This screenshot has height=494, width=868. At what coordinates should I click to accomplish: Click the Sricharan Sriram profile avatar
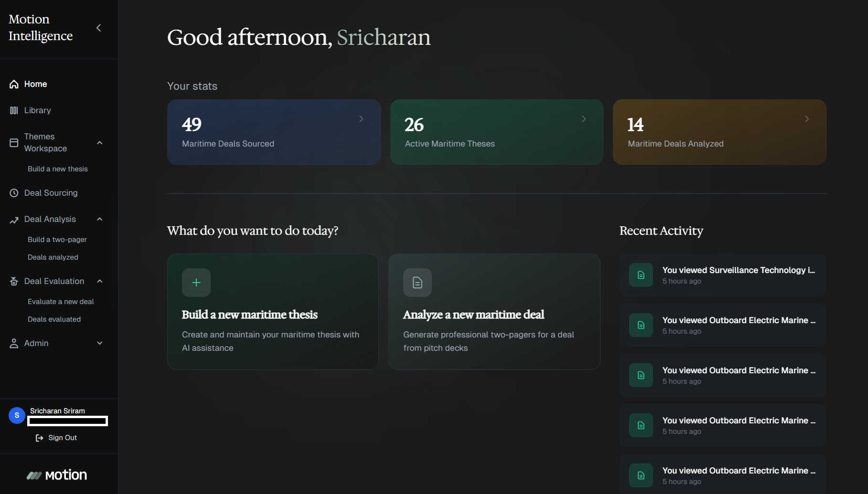[17, 415]
